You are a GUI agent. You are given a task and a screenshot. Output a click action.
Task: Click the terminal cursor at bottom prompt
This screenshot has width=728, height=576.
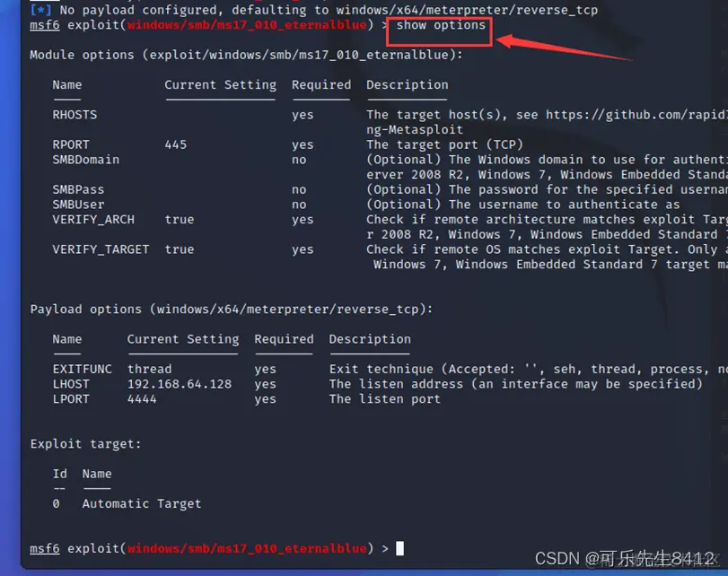[399, 548]
